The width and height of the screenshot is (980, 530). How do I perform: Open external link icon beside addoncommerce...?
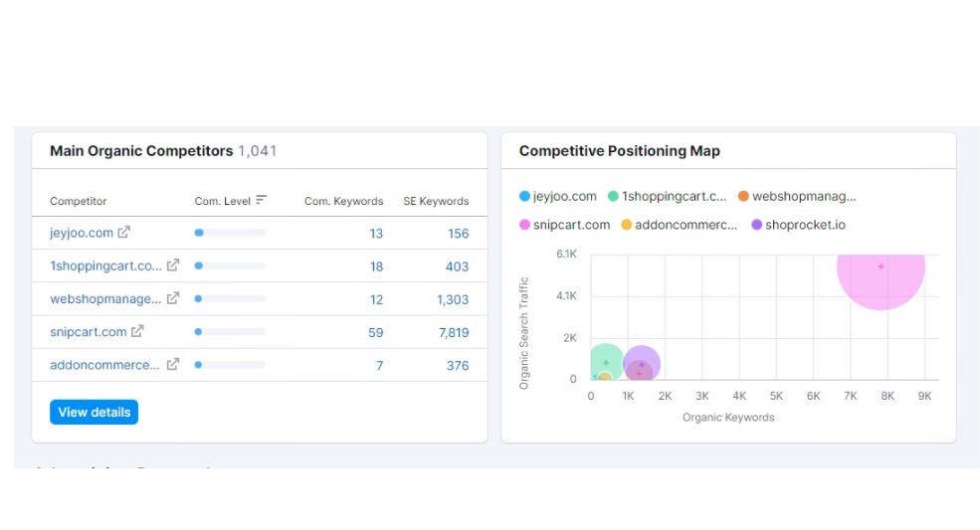point(173,364)
